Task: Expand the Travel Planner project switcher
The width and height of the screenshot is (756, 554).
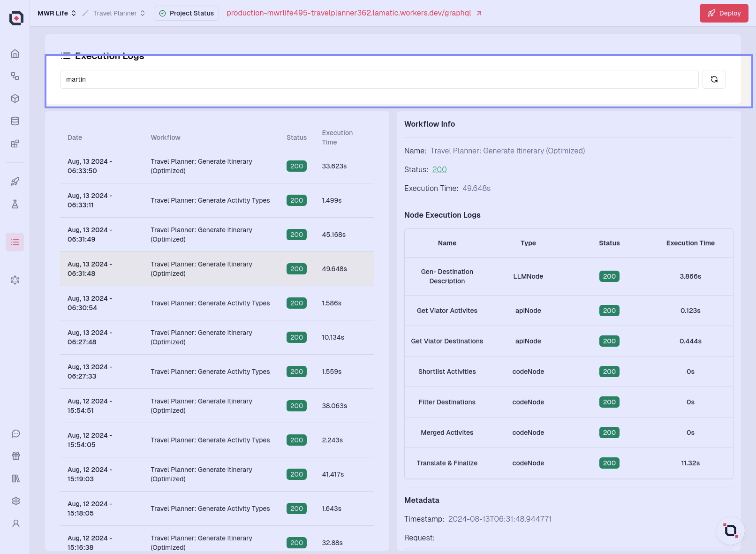Action: coord(119,13)
